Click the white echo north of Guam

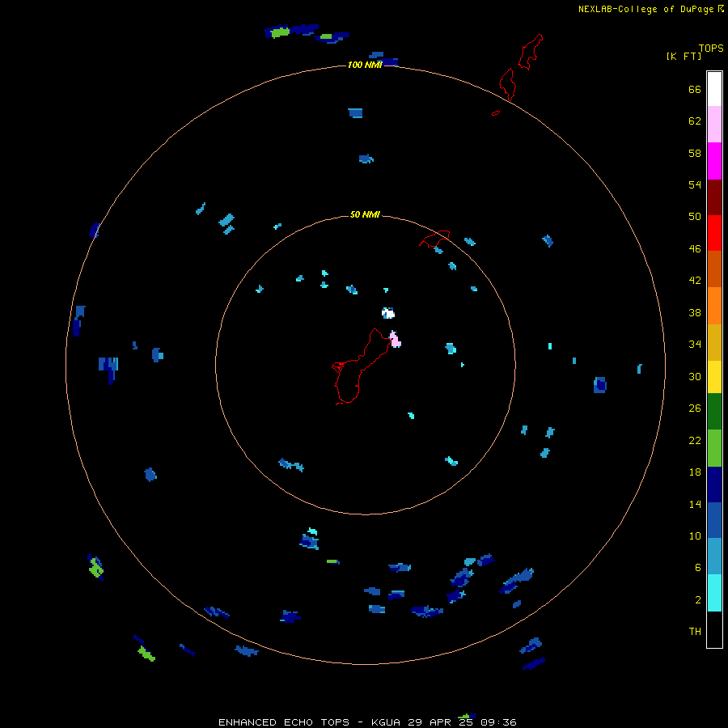click(388, 313)
